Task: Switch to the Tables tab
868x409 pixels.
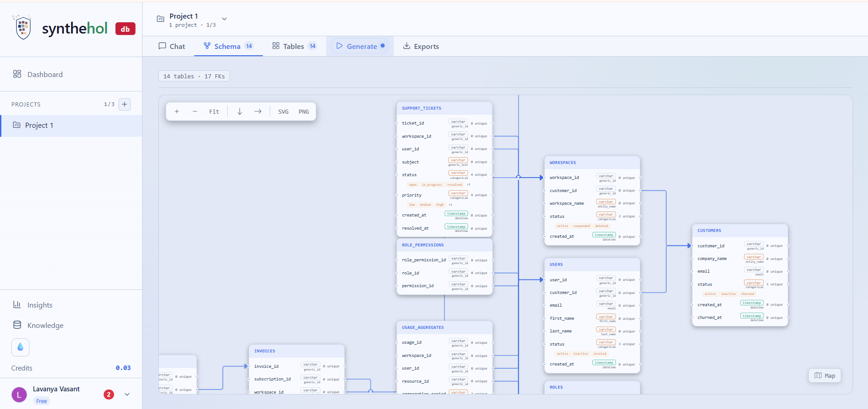Action: (x=294, y=46)
